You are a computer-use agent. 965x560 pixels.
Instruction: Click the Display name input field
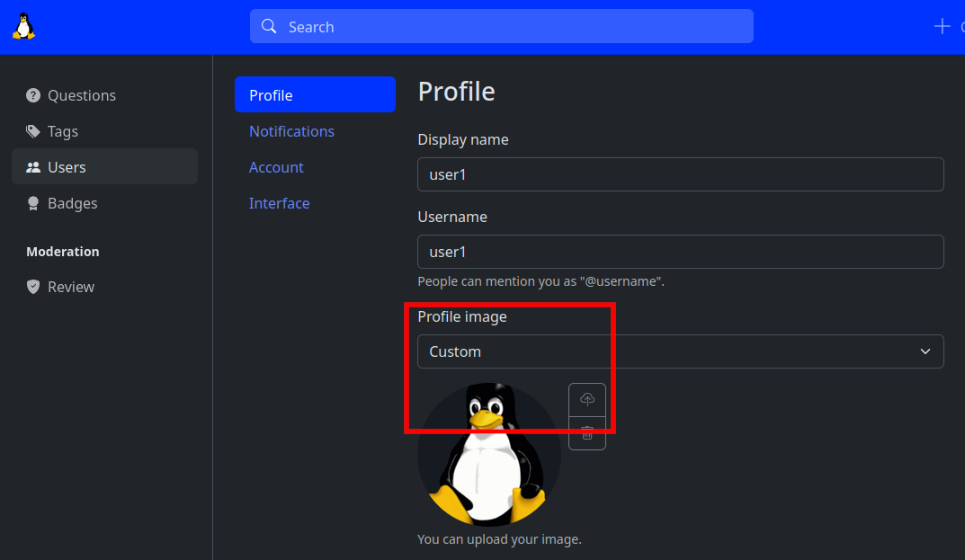pos(681,174)
